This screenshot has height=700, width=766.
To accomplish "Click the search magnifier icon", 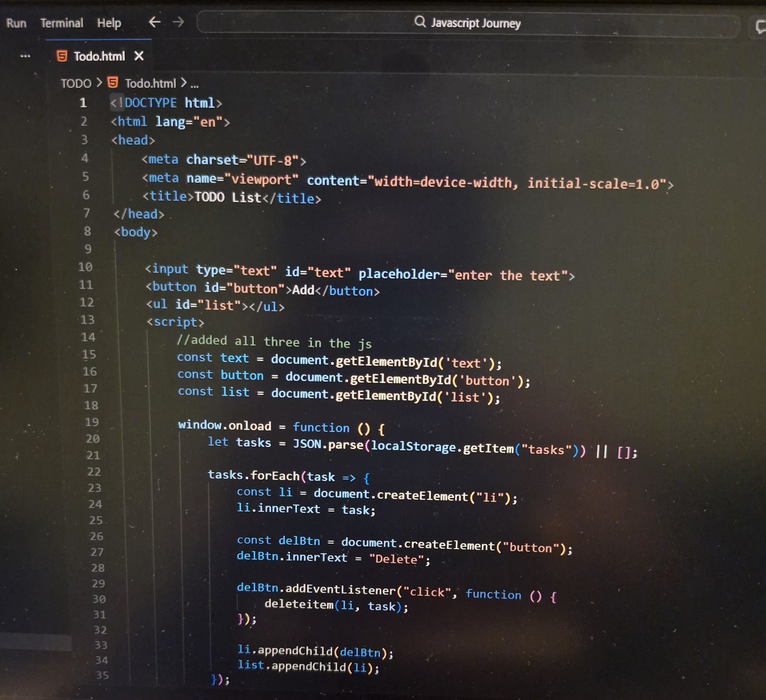I will point(420,22).
